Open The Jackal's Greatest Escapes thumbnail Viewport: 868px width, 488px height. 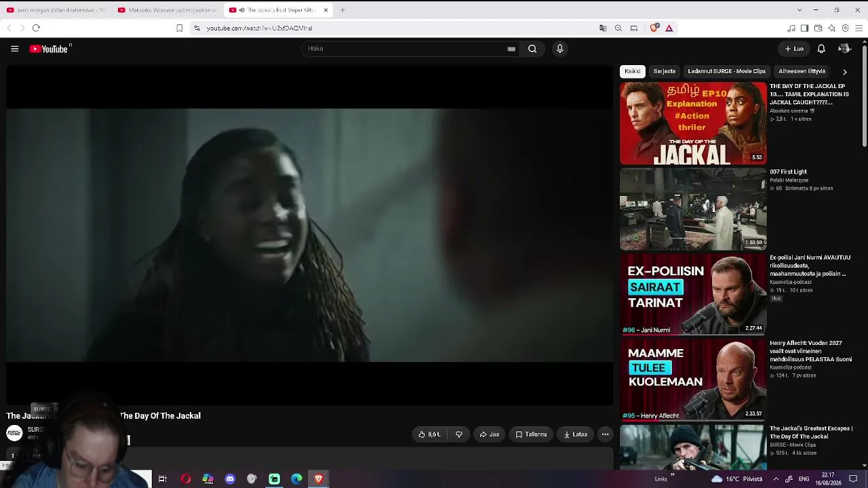[693, 447]
